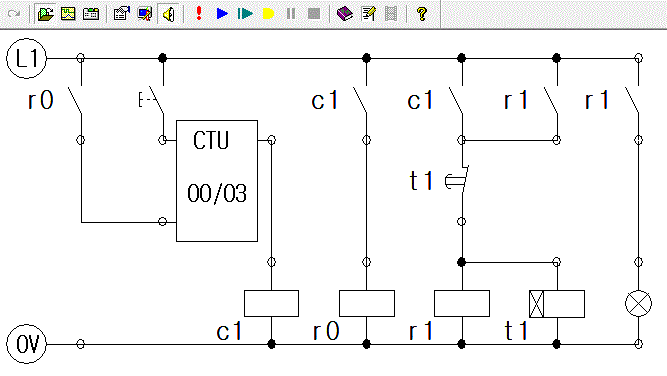The image size is (667, 376).
Task: Click the 00/03 counter value
Action: pos(217,194)
